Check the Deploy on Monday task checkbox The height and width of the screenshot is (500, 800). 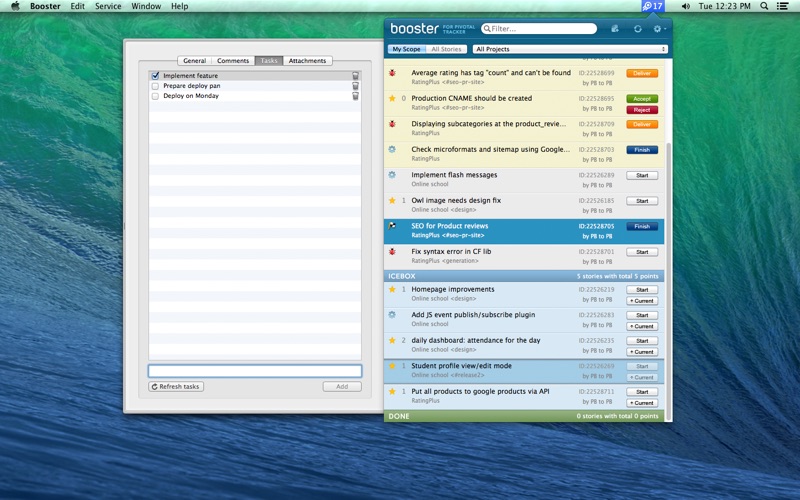[x=156, y=96]
